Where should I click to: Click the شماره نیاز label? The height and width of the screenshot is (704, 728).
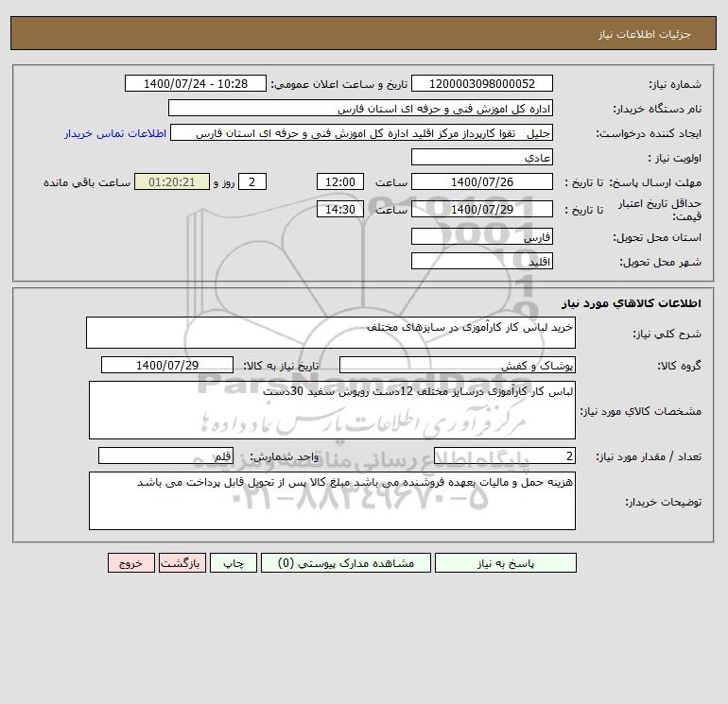click(x=675, y=84)
